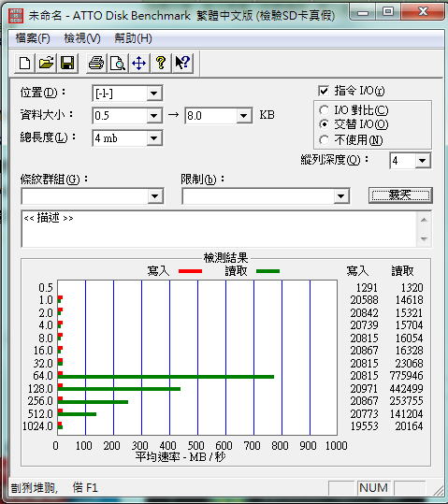The image size is (448, 504).
Task: Minimize the ATTO Disk Benchmark window
Action: tap(363, 12)
